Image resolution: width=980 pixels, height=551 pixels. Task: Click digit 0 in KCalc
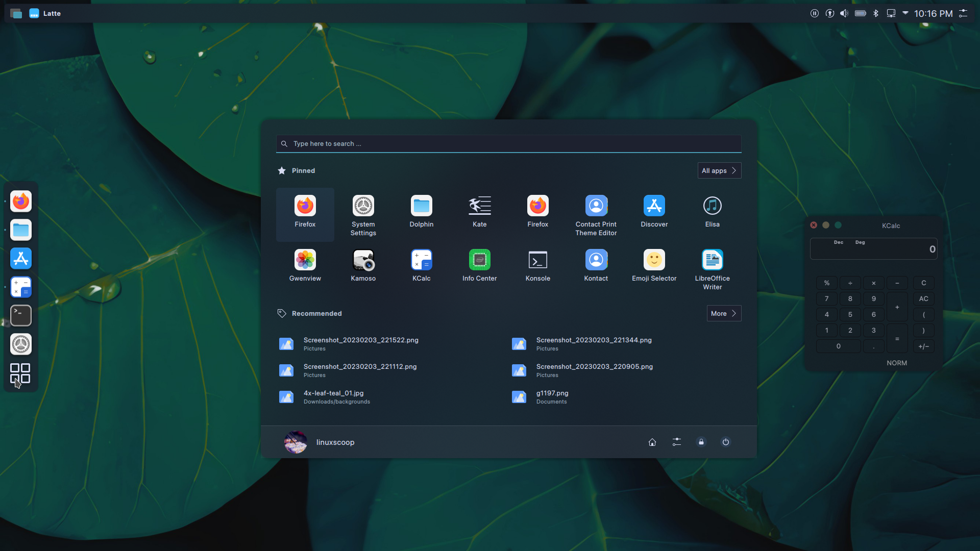(x=839, y=346)
